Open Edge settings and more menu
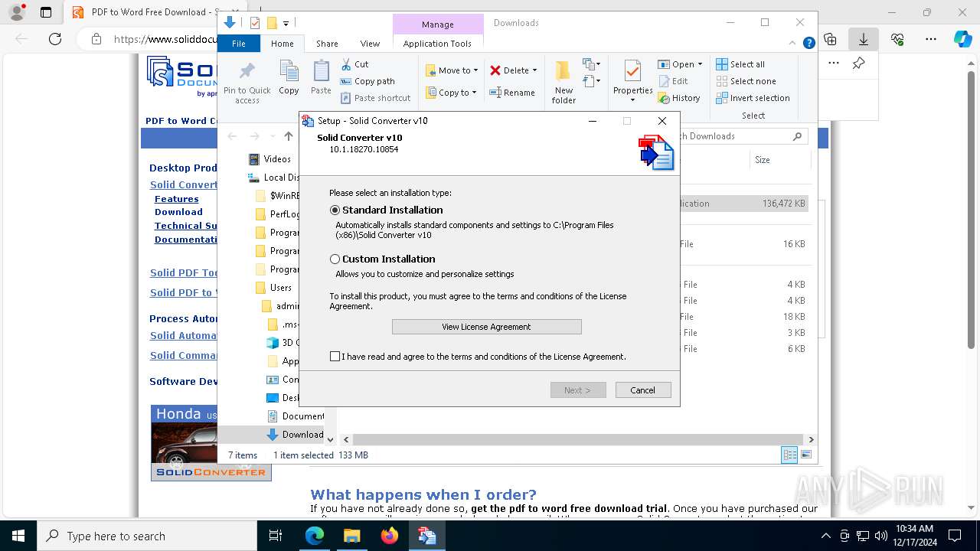Viewport: 980px width, 551px height. 931,39
